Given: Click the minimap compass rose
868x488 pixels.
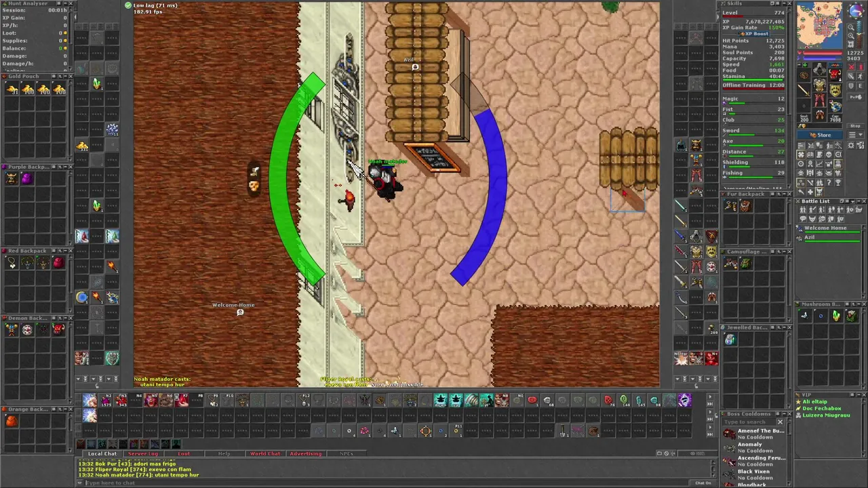Looking at the screenshot, I should tap(856, 11).
